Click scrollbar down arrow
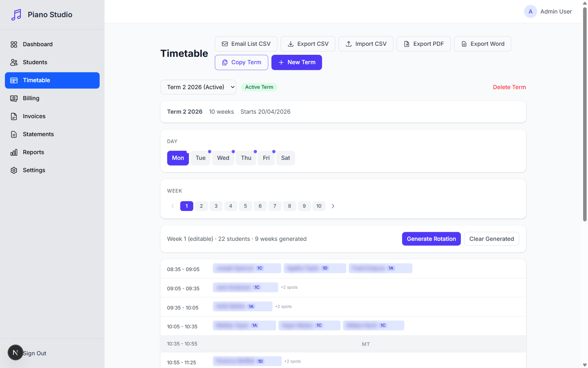Screen dimensions: 588x368 [x=585, y=365]
